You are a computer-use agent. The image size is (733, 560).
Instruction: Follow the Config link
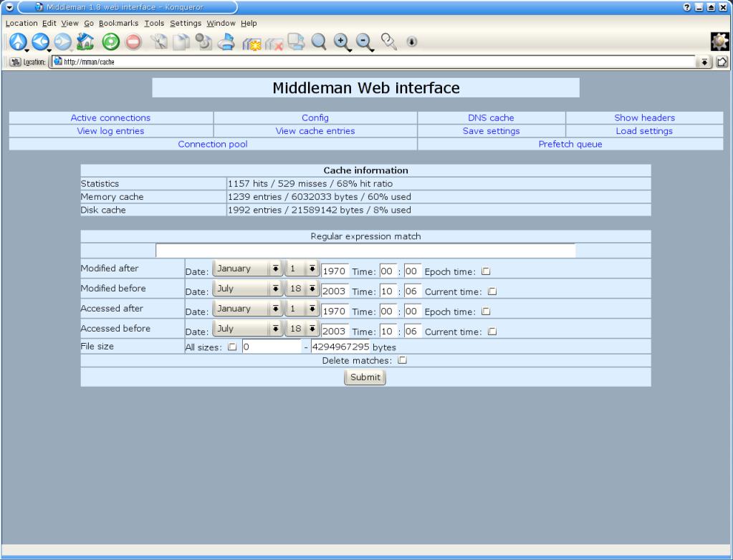coord(315,117)
